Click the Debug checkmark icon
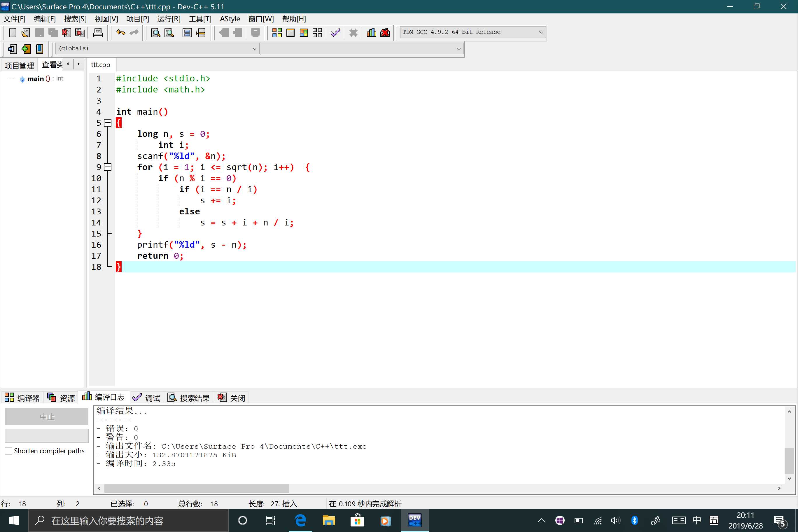The image size is (798, 532). (x=335, y=33)
